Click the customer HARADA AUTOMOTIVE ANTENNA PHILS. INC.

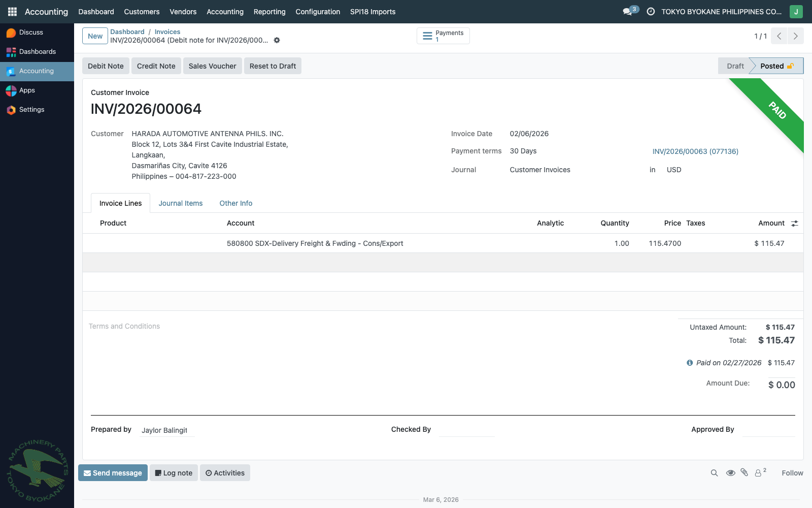[208, 134]
